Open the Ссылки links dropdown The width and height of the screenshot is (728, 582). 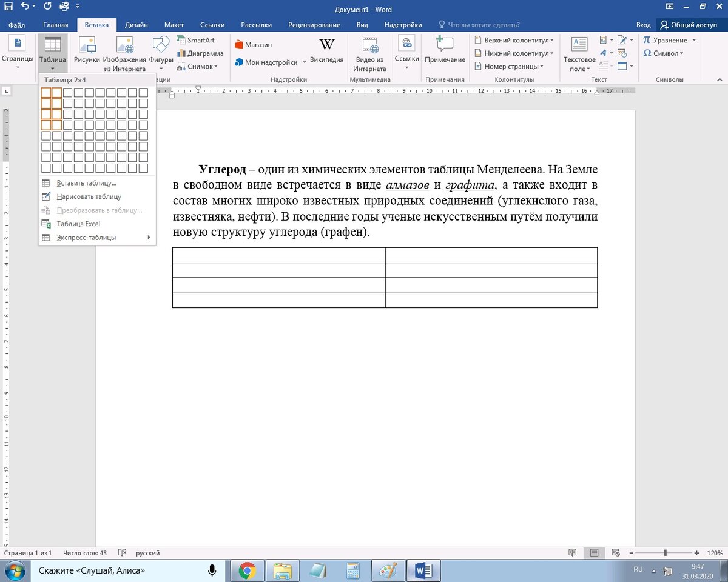pos(406,53)
